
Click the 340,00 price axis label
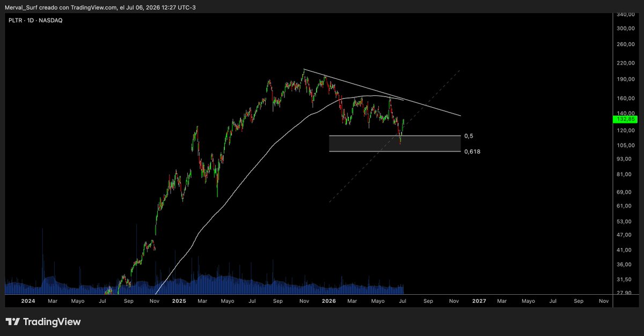(x=625, y=14)
